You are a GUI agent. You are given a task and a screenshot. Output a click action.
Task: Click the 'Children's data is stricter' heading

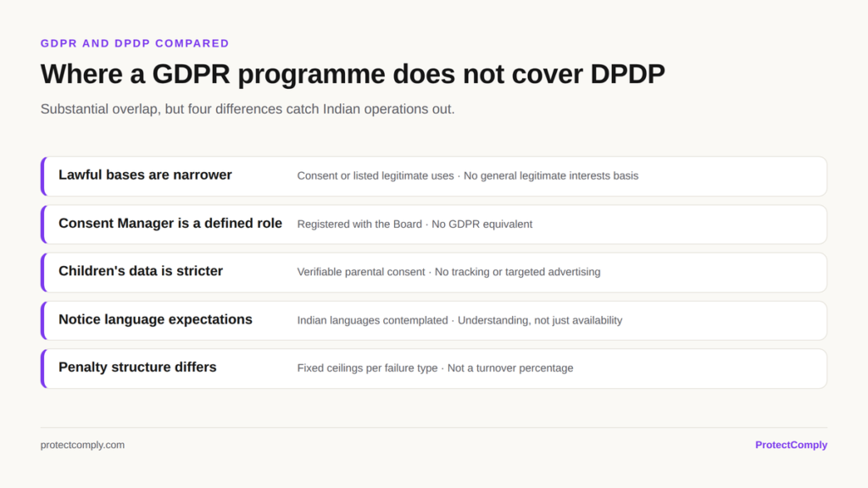pyautogui.click(x=141, y=271)
